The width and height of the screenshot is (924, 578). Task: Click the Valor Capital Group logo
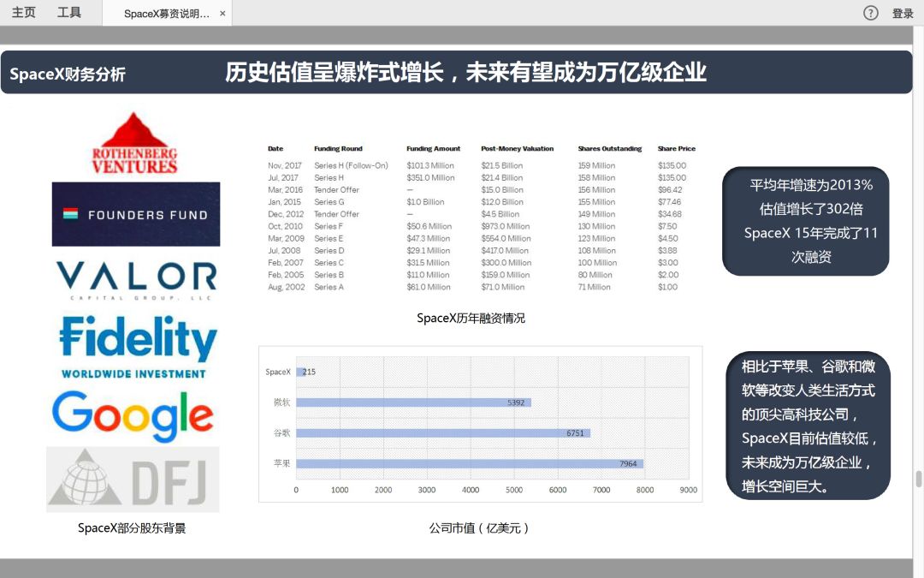(x=136, y=281)
